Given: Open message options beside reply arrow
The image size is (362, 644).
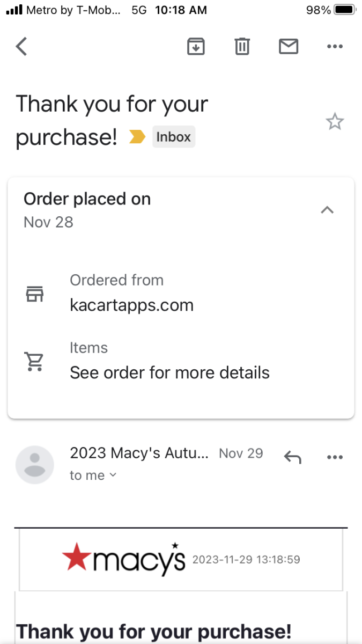Looking at the screenshot, I should (x=335, y=457).
